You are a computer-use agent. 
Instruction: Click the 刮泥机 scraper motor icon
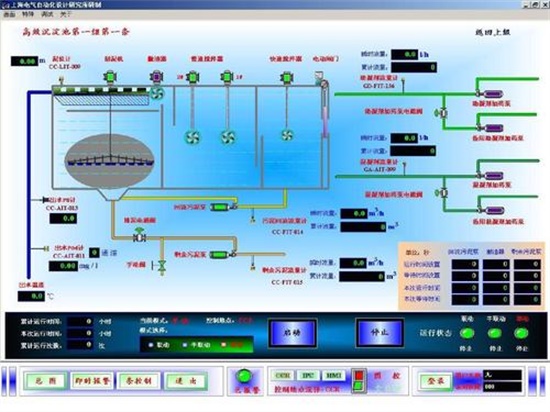110,77
